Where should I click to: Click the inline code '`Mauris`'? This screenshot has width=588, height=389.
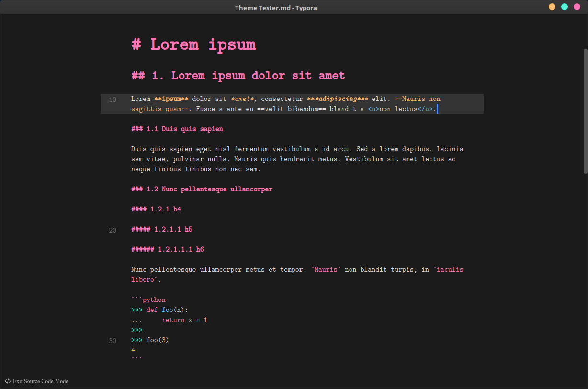tap(326, 270)
